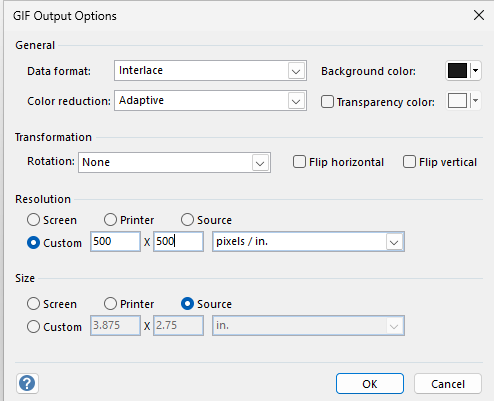Click the black Background color swatch
This screenshot has width=494, height=401.
click(457, 71)
